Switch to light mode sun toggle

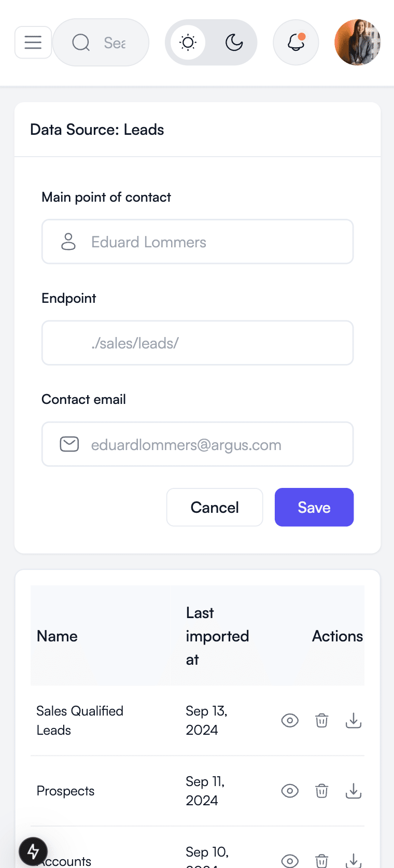pos(188,43)
